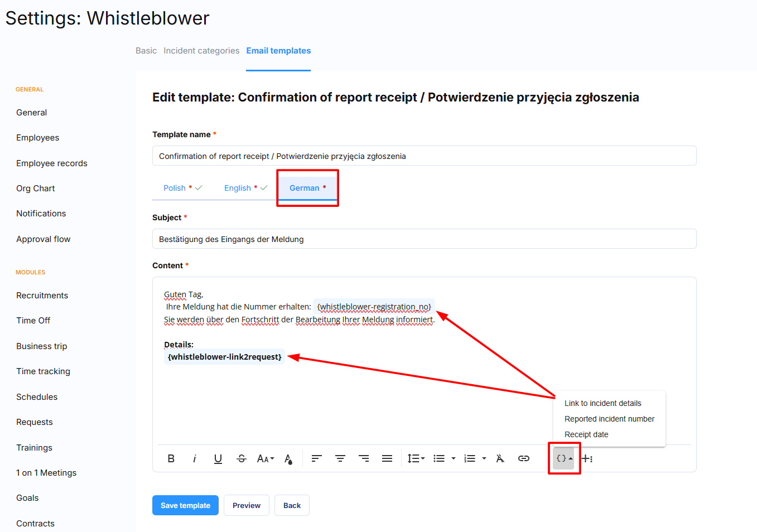
Task: Clear text formatting
Action: 500,458
